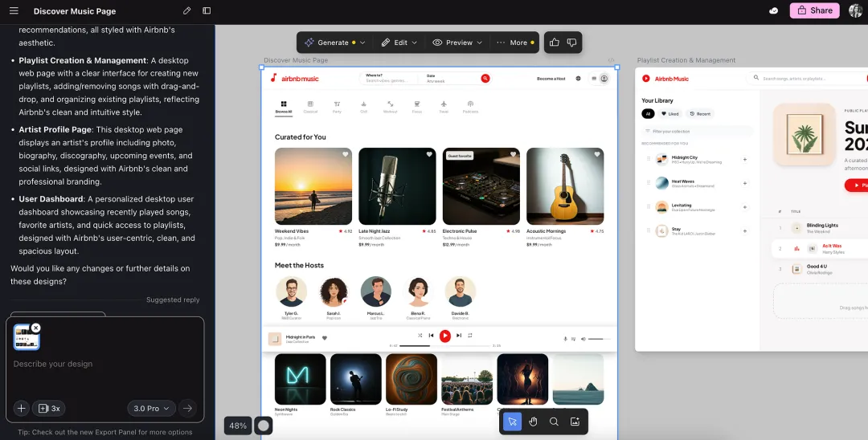Select the Travel category tab
868x440 pixels.
pyautogui.click(x=444, y=107)
